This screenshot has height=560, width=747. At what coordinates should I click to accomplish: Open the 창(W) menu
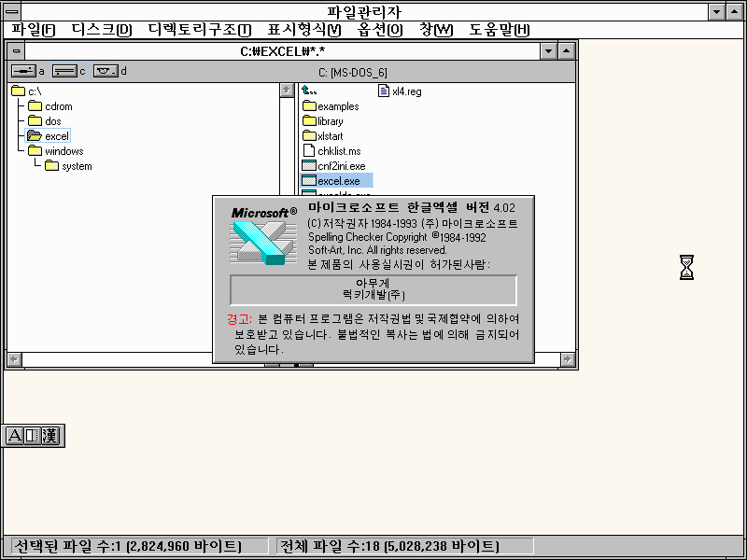point(436,30)
